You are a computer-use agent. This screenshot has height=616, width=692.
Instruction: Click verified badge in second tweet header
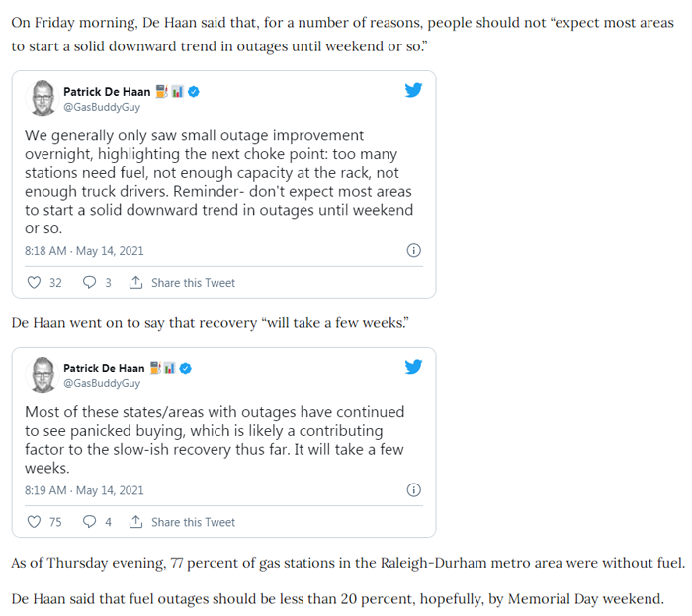click(186, 368)
